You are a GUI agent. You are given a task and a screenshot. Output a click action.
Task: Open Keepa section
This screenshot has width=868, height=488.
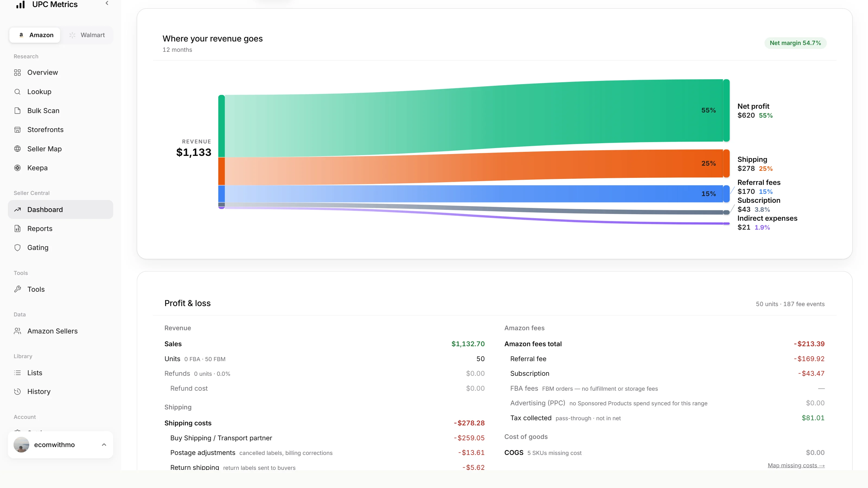coord(60,168)
